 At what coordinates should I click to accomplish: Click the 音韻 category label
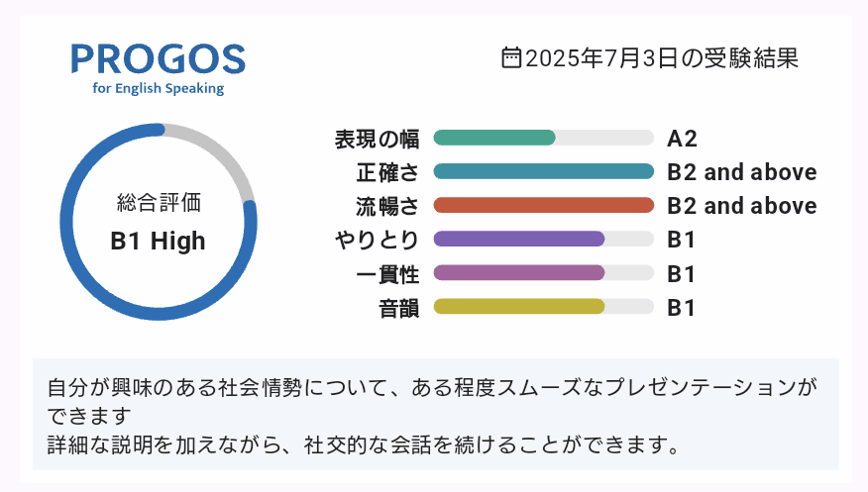pos(398,308)
